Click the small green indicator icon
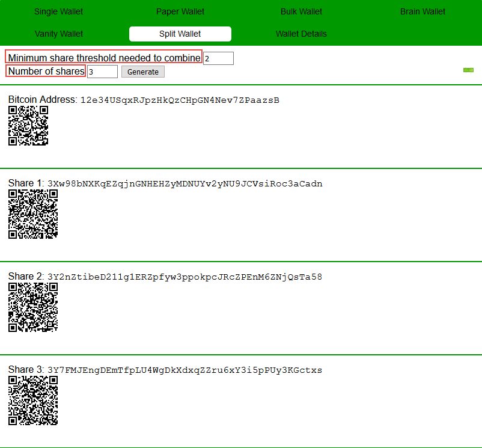 (x=468, y=70)
